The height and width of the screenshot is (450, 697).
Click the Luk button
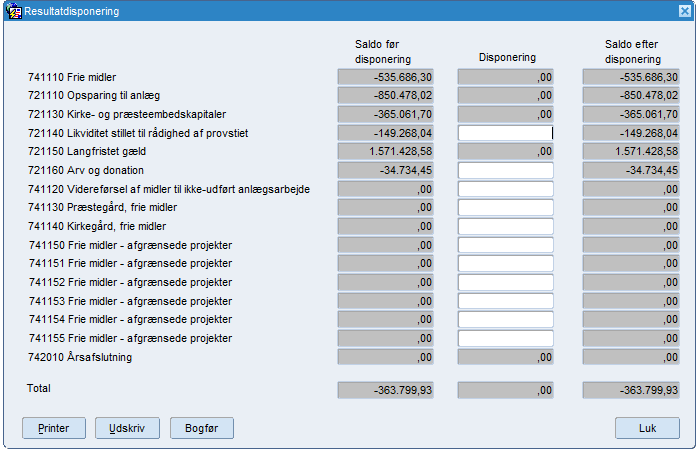coord(647,428)
